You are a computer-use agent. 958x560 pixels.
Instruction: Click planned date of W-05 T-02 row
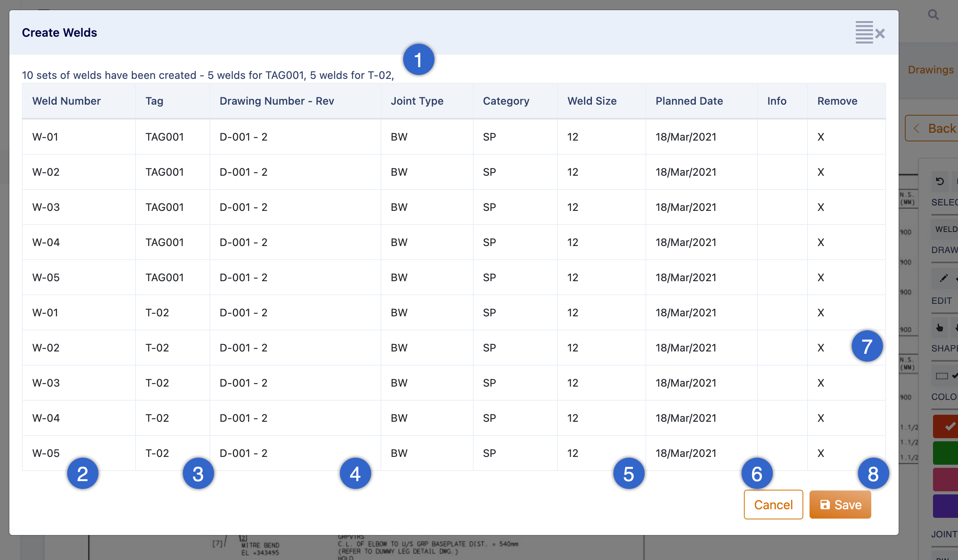click(686, 453)
